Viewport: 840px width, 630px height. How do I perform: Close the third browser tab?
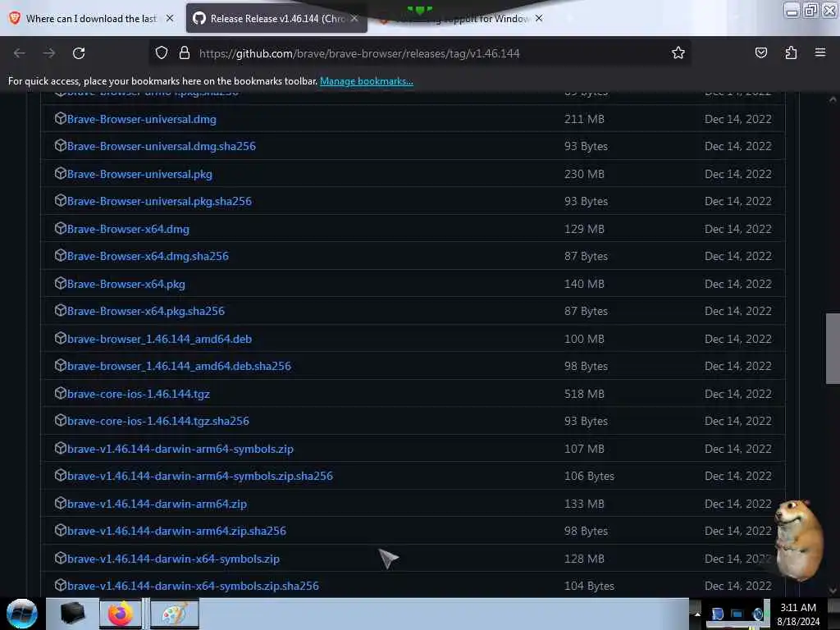[x=539, y=18]
